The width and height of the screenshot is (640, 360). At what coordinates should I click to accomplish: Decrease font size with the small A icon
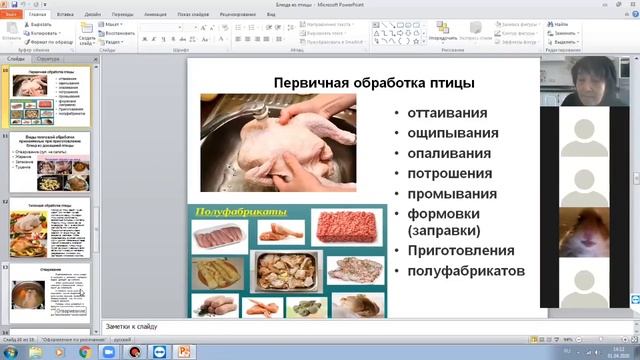click(212, 27)
